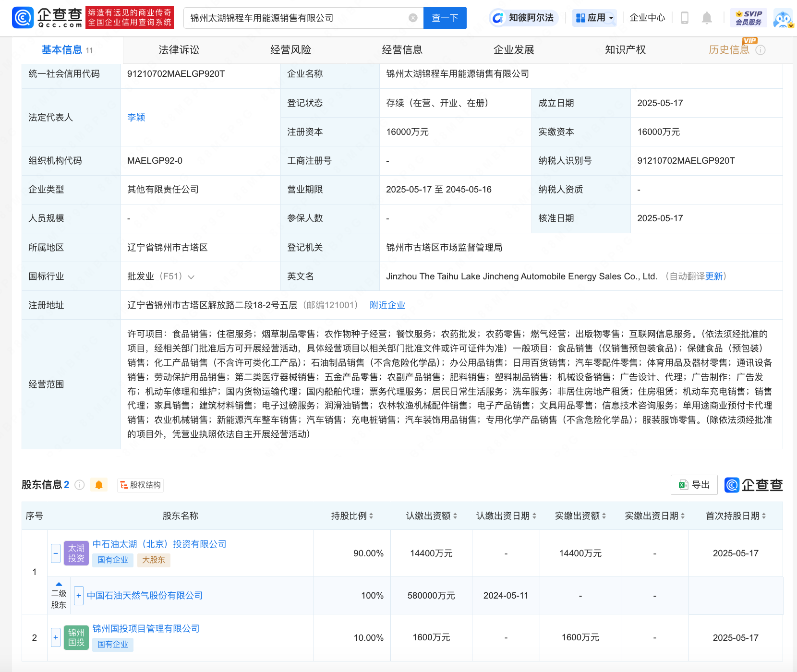The height and width of the screenshot is (672, 797).
Task: Switch to 企业发展 tab
Action: coord(514,50)
